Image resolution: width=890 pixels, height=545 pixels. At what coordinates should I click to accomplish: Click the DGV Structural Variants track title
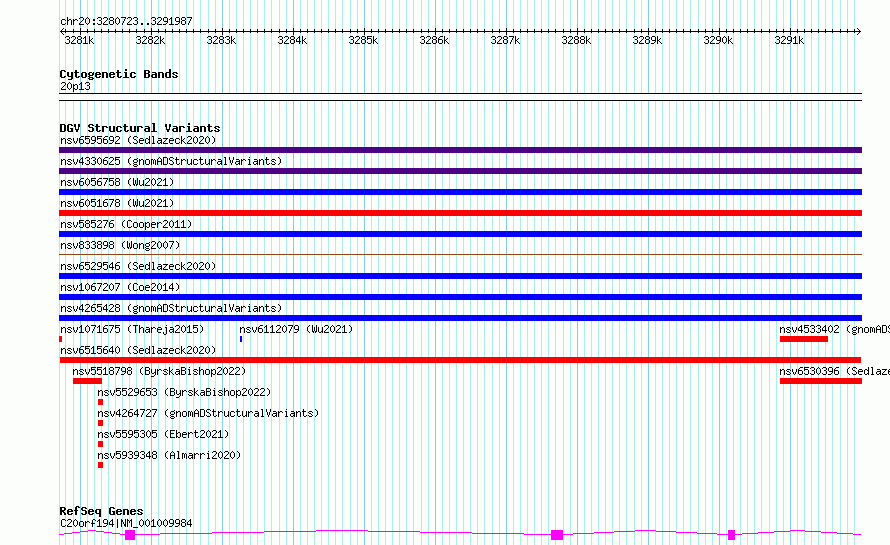140,128
